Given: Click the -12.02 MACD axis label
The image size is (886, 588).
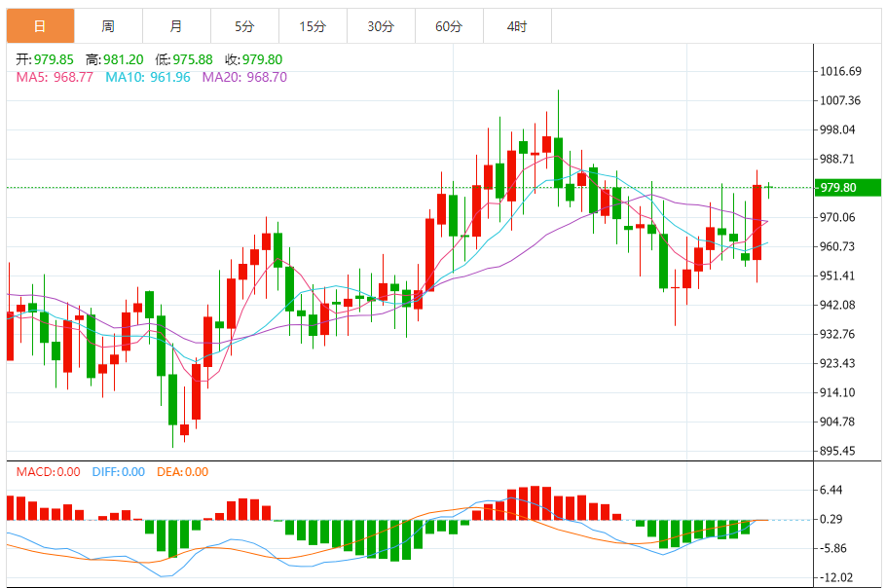Looking at the screenshot, I should point(836,577).
